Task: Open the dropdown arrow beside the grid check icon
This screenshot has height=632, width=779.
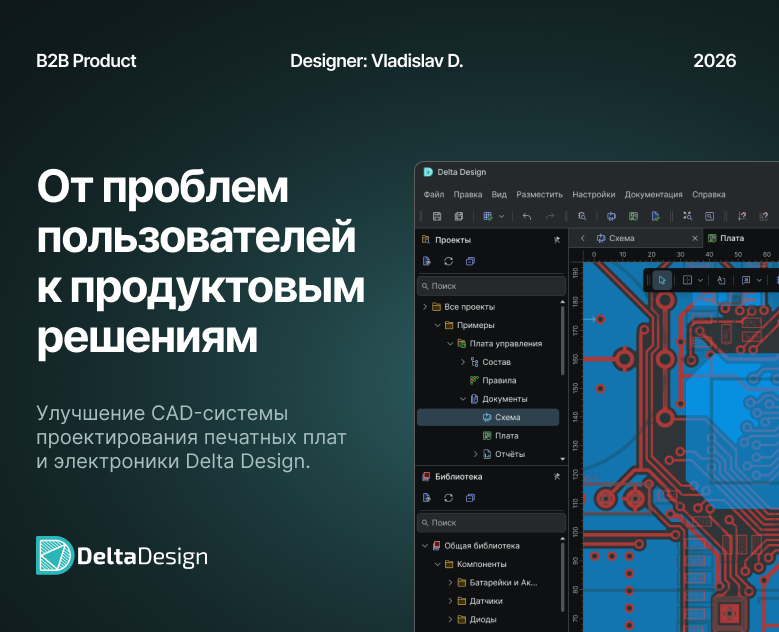Action: (501, 217)
